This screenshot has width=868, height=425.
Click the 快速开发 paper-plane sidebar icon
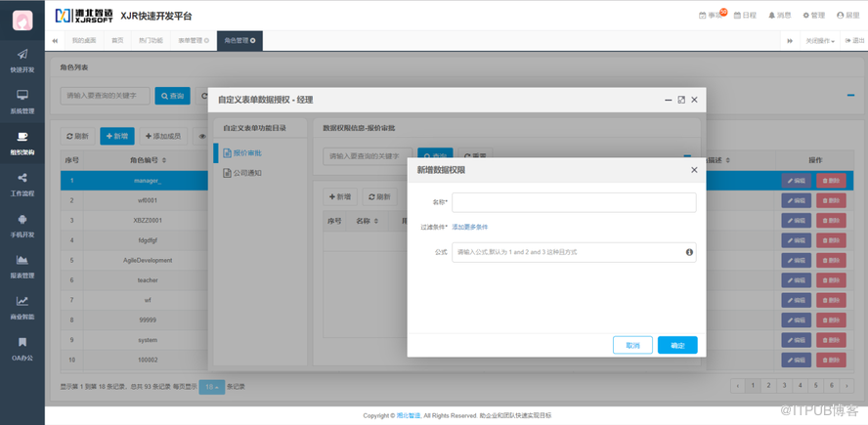tap(22, 55)
